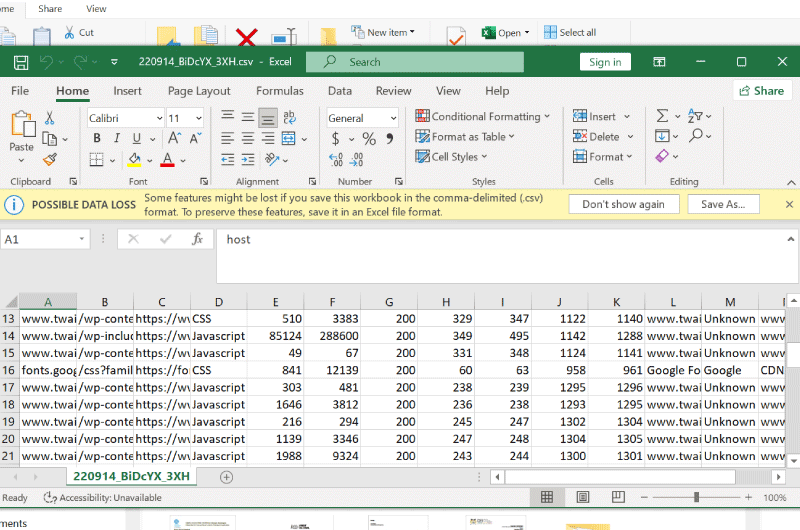Apply Accounting dollar format
Viewport: 800px width, 530px height.
335,138
